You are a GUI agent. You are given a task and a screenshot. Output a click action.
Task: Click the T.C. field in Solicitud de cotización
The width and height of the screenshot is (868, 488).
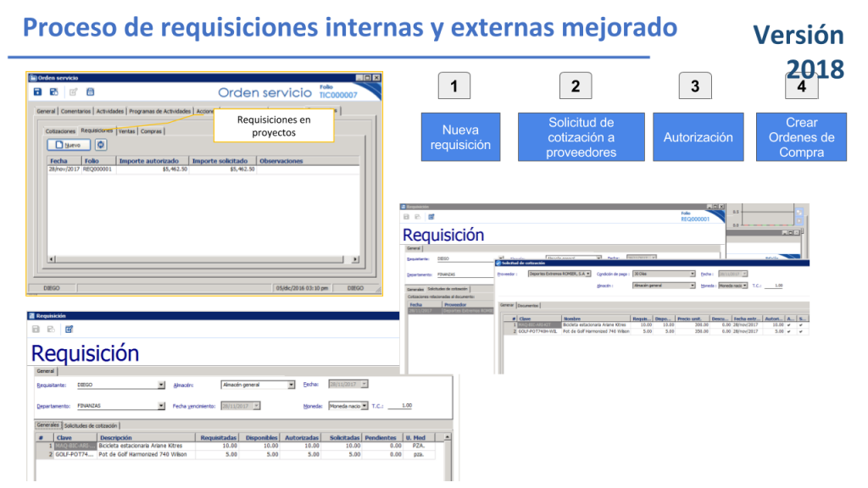(775, 286)
